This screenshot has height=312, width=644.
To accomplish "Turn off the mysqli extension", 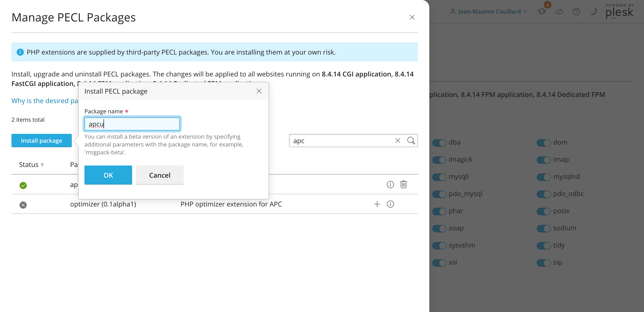I will pos(440,177).
